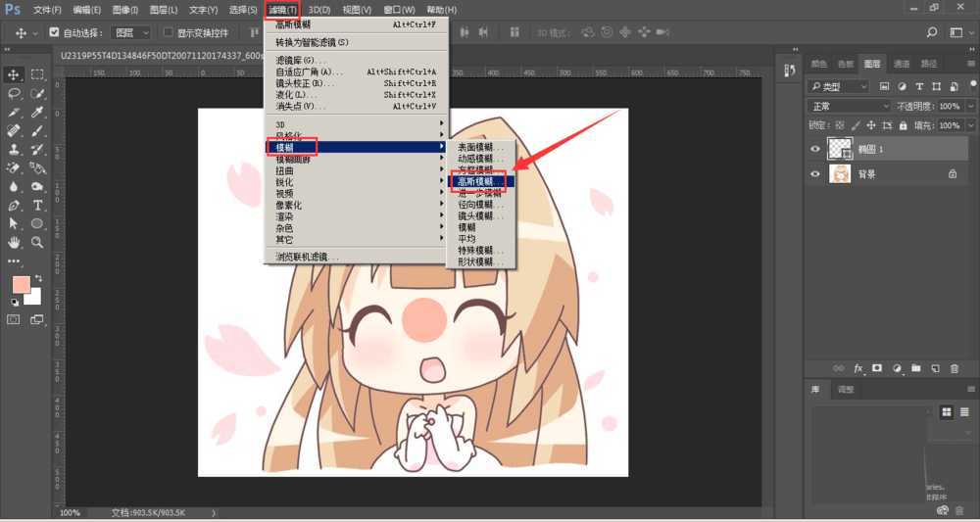
Task: Toggle the 自动选择 checkbox
Action: click(x=54, y=32)
